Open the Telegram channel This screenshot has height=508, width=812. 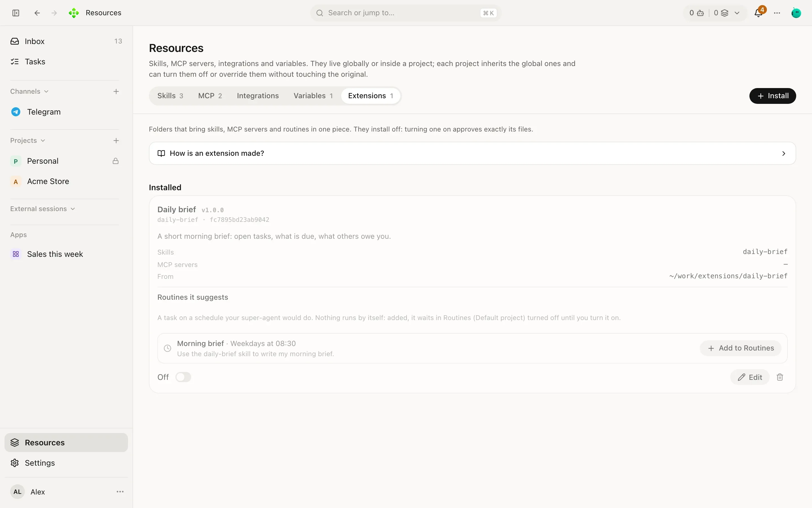[x=66, y=112]
